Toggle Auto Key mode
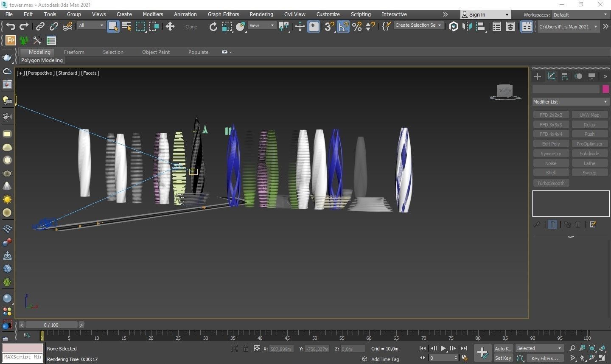611x364 pixels. pyautogui.click(x=503, y=348)
